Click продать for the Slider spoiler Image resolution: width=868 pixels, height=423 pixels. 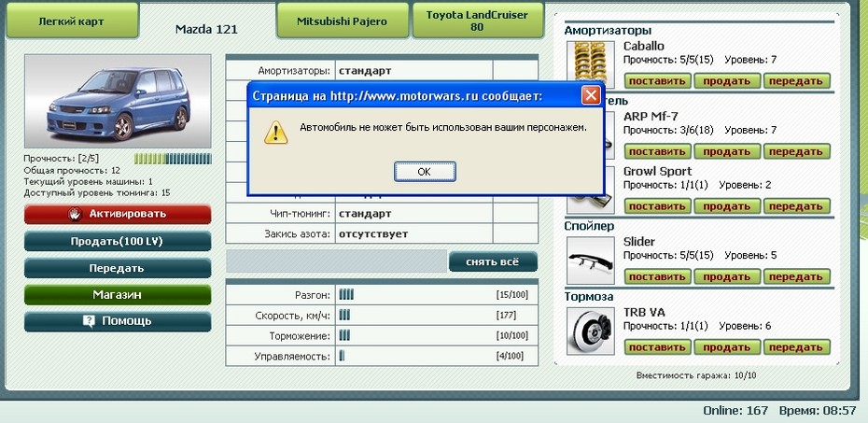pyautogui.click(x=726, y=276)
